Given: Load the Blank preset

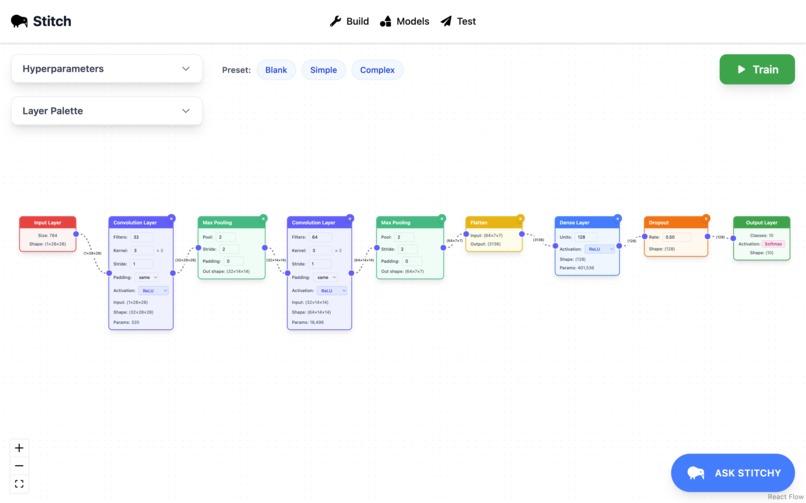Looking at the screenshot, I should pos(276,70).
